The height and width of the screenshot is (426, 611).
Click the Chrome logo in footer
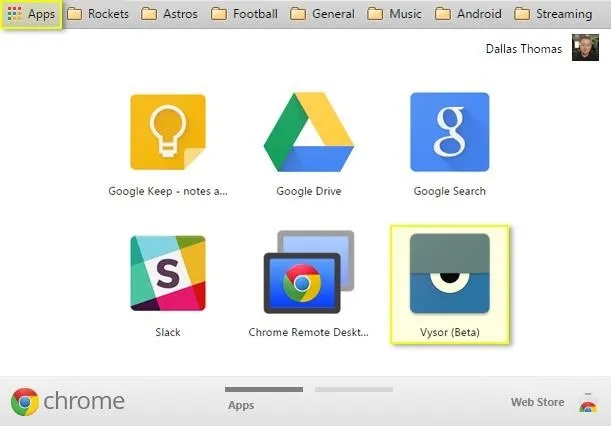pos(68,402)
